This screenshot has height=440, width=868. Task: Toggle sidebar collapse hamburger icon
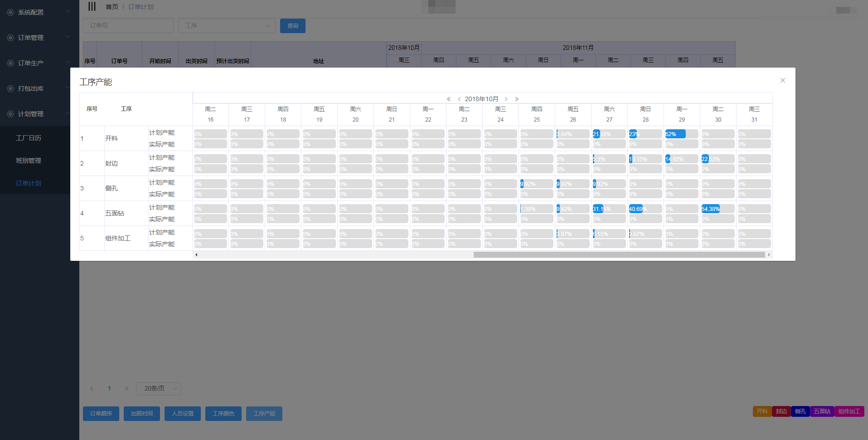[92, 6]
